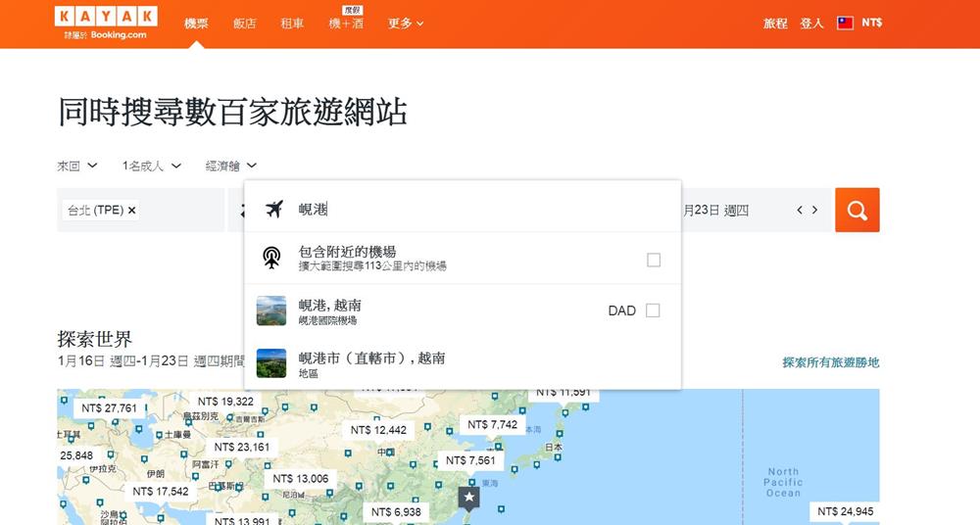This screenshot has height=525, width=980.
Task: Advance to the next return date arrow
Action: (x=814, y=210)
